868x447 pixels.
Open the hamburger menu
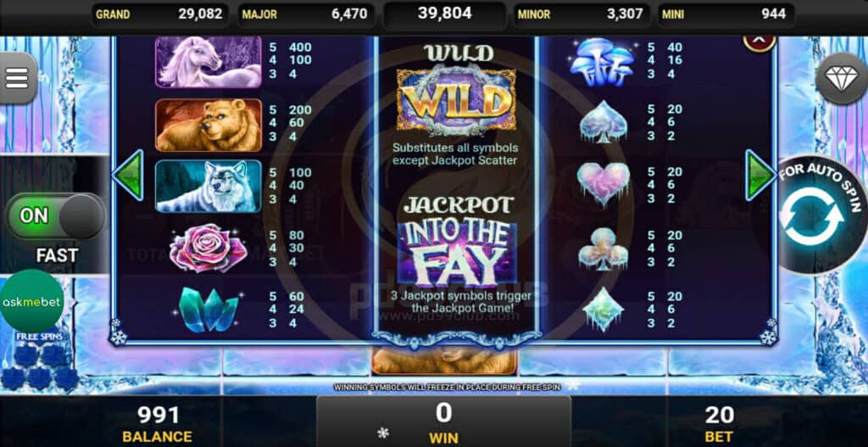(x=17, y=79)
